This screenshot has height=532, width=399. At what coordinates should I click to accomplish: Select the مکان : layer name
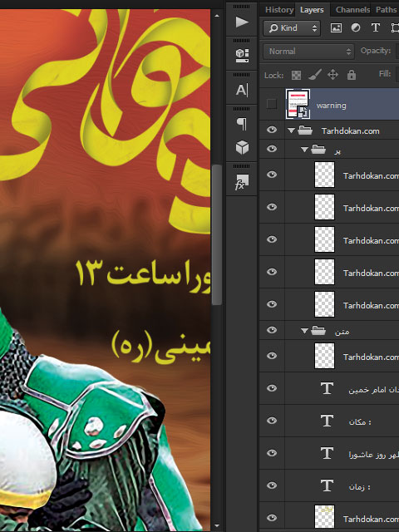click(360, 421)
